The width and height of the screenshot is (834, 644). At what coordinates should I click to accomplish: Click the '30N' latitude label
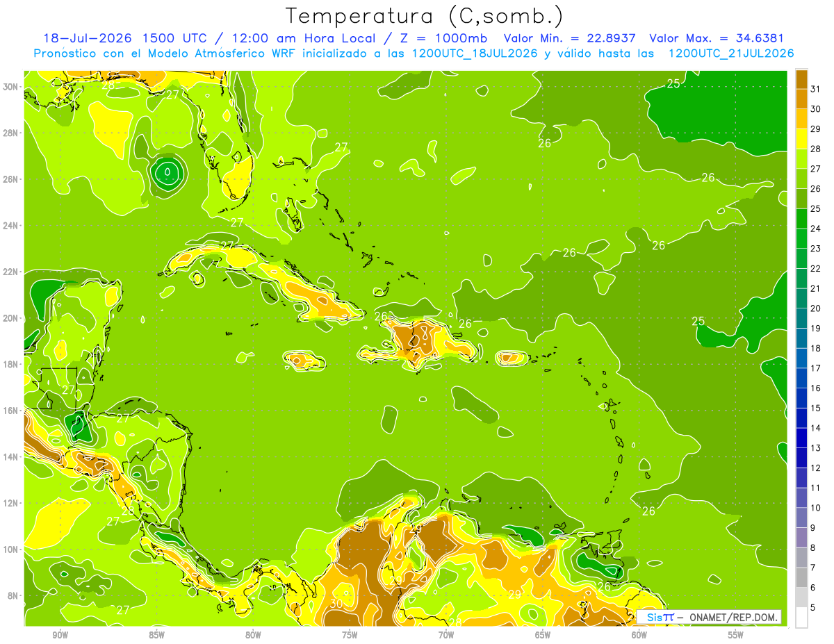tap(11, 87)
